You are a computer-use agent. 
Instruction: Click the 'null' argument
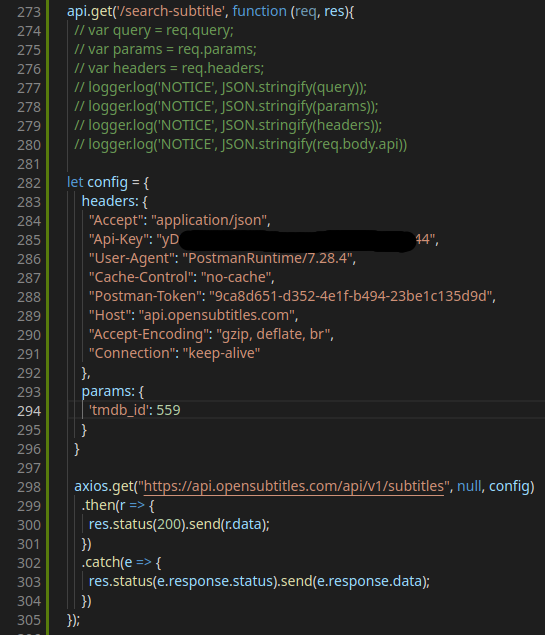[469, 486]
